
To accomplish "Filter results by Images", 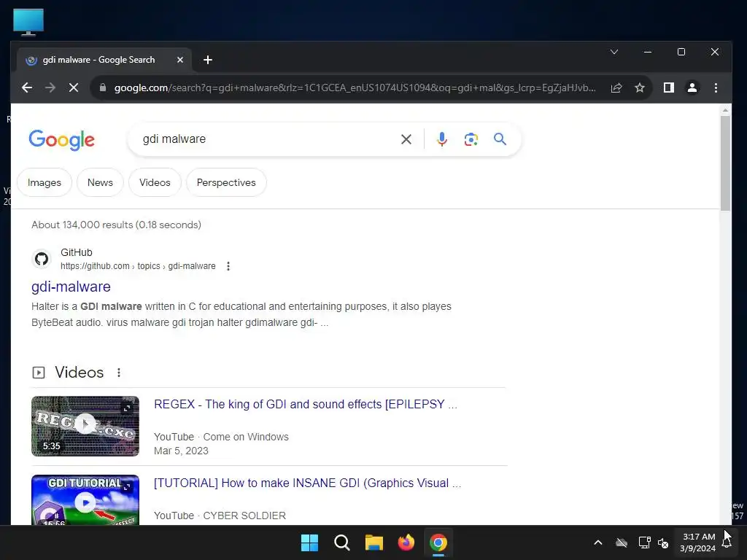I will point(44,182).
